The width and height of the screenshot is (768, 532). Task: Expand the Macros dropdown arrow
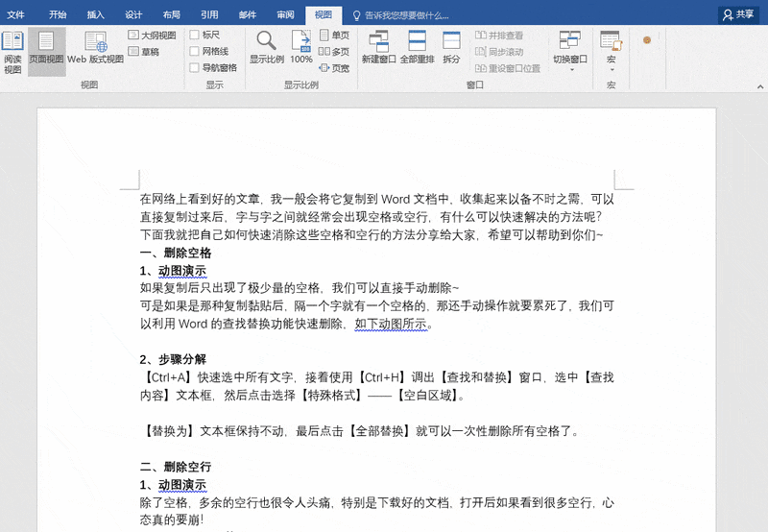(x=612, y=70)
